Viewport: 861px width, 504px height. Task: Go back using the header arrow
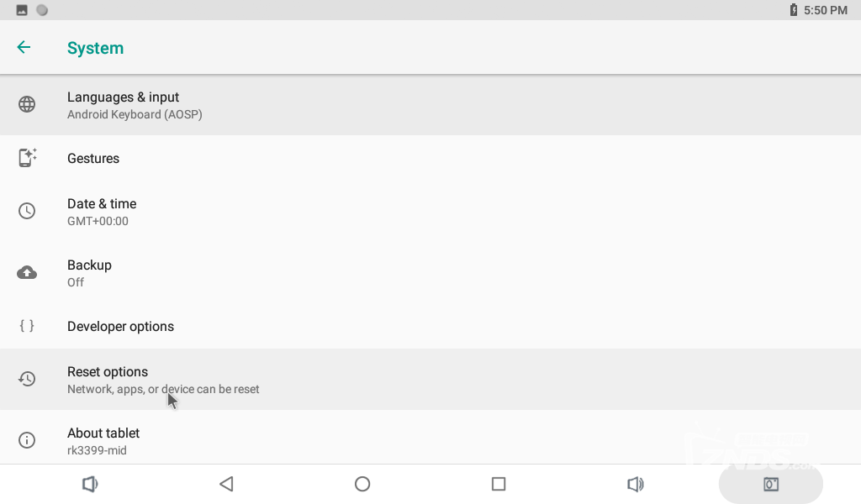(24, 47)
